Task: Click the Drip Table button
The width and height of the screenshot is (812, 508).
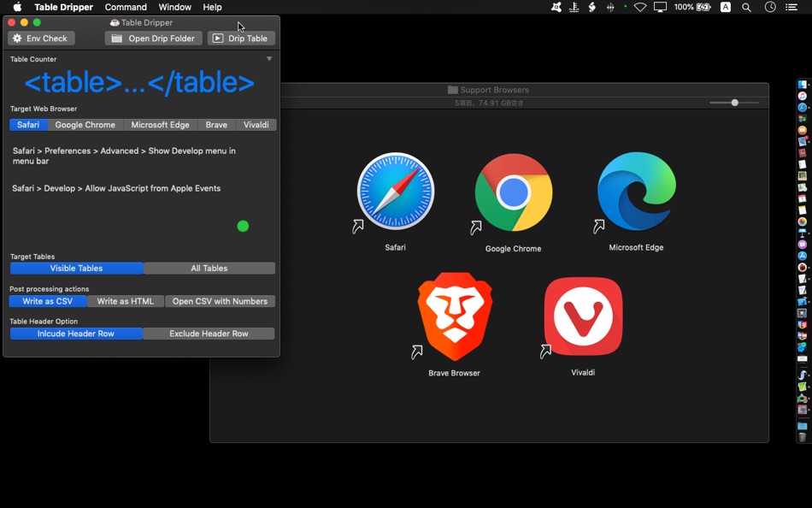Action: (241, 38)
